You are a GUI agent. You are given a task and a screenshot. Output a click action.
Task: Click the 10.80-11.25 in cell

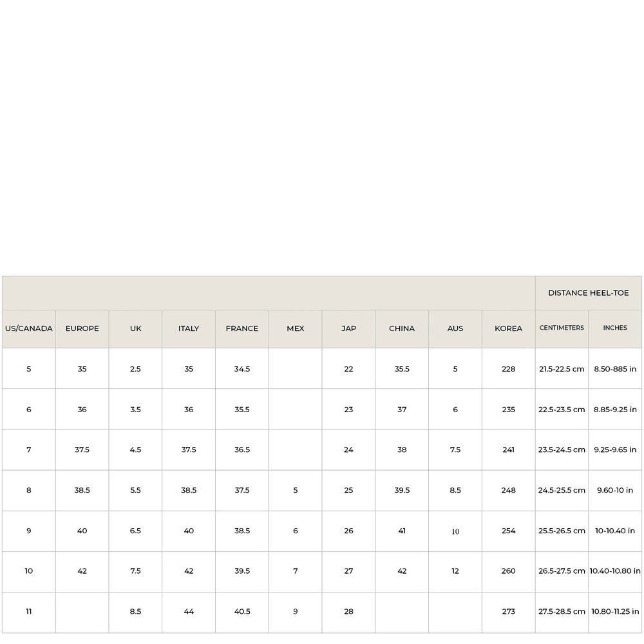pos(615,612)
